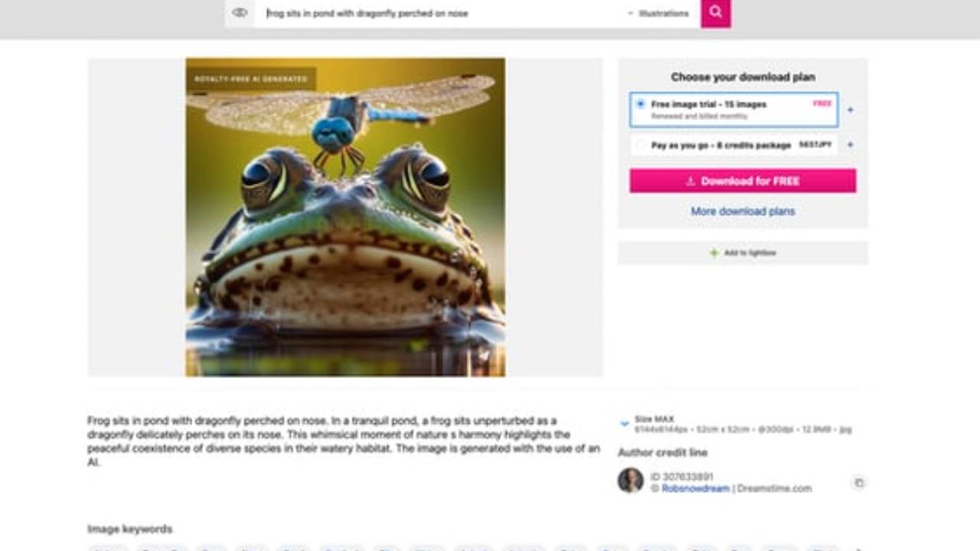Click the magenta search magnifier button
The image size is (980, 551).
point(715,13)
